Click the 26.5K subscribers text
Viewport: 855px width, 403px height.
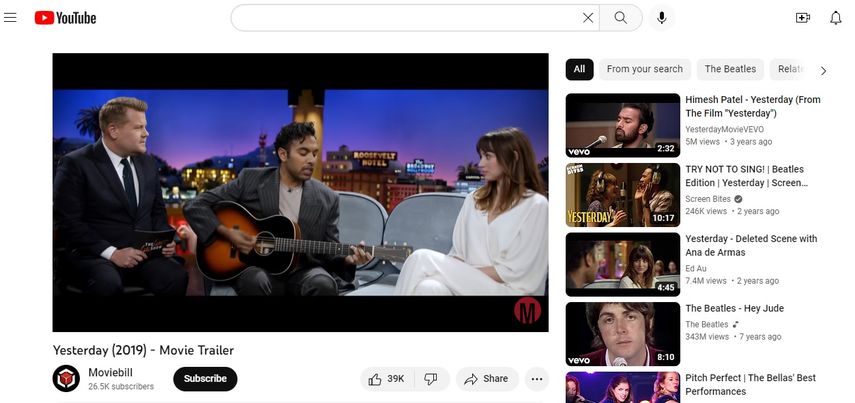(x=121, y=386)
